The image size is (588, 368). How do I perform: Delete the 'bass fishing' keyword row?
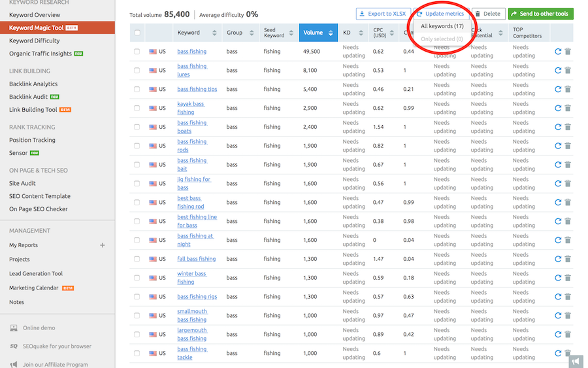(x=568, y=52)
